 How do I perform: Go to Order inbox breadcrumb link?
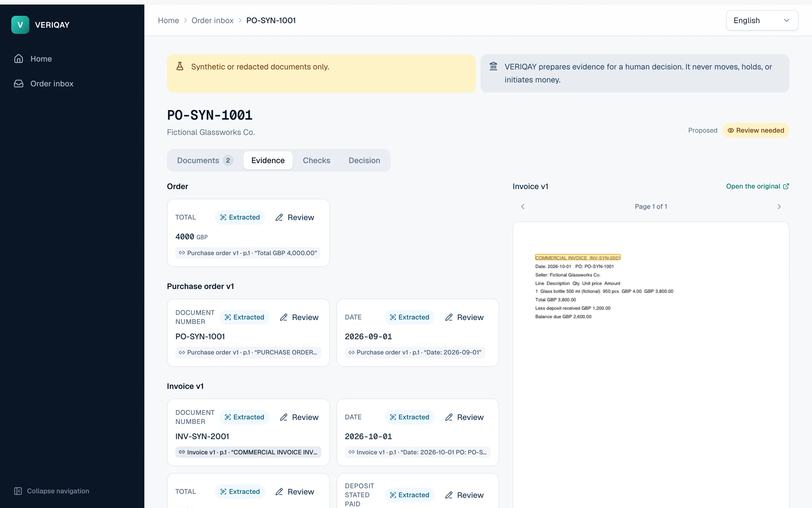click(x=212, y=21)
